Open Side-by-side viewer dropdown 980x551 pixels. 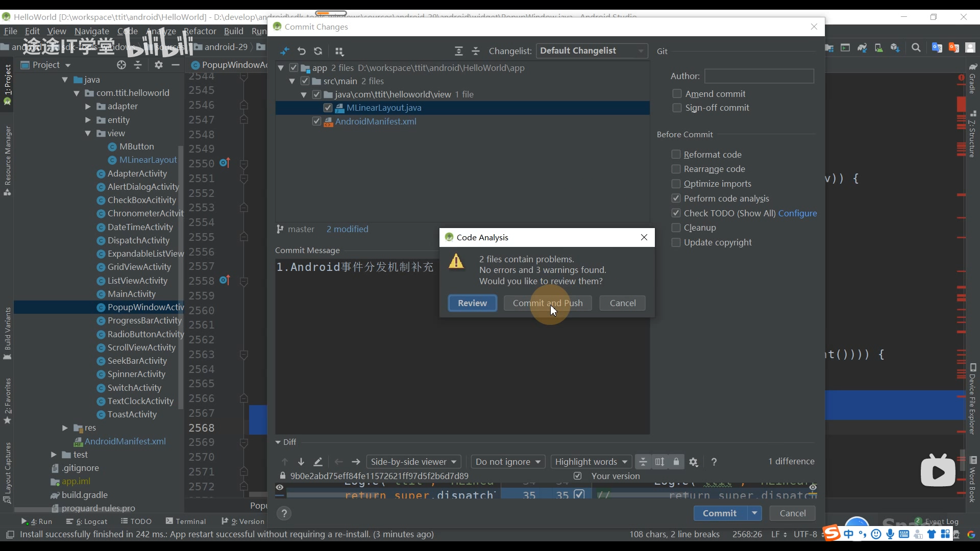click(x=413, y=462)
